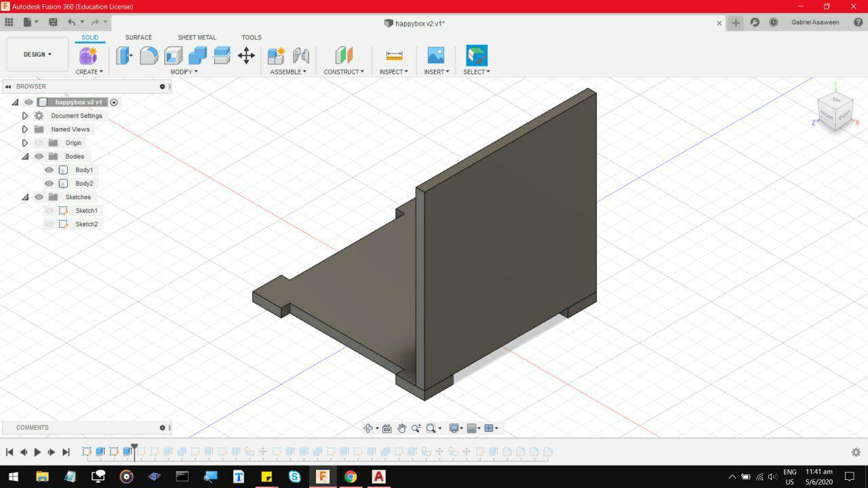Toggle visibility of Body2
The width and height of the screenshot is (868, 488).
[x=49, y=184]
